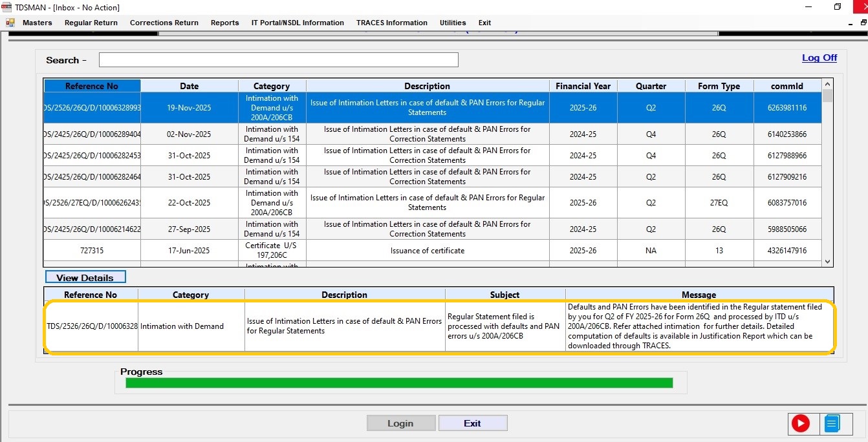Click the green Progress bar
868x442 pixels.
[398, 383]
